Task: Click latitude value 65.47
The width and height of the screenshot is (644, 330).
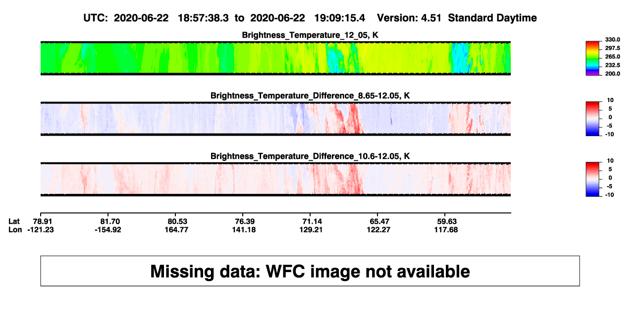Action: [378, 222]
